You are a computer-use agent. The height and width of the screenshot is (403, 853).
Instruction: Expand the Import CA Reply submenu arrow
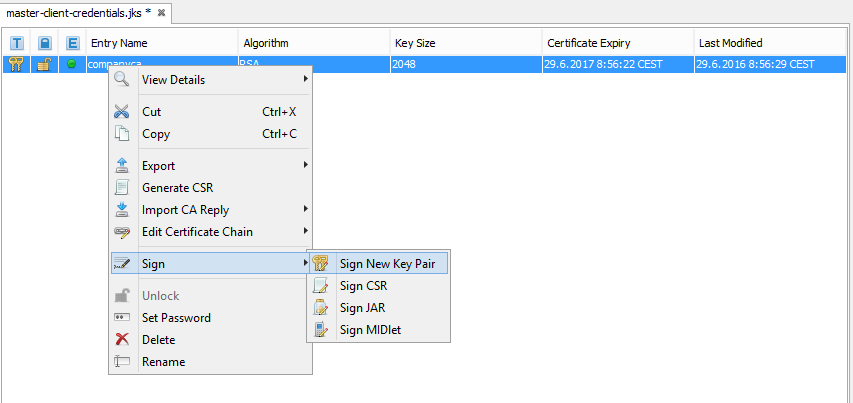pyautogui.click(x=305, y=210)
